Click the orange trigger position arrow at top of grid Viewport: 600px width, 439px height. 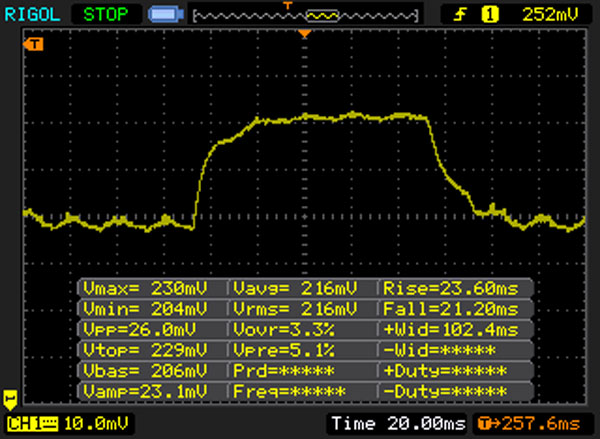pos(305,34)
